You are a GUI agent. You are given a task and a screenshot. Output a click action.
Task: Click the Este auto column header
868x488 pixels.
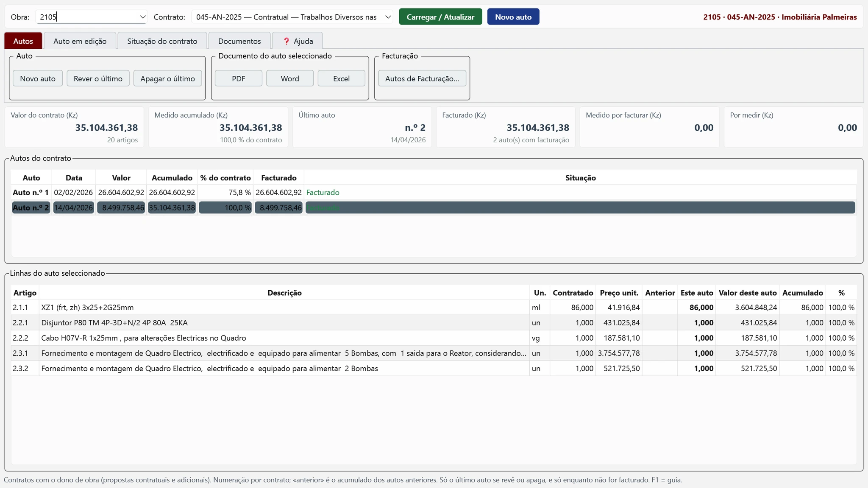click(697, 293)
